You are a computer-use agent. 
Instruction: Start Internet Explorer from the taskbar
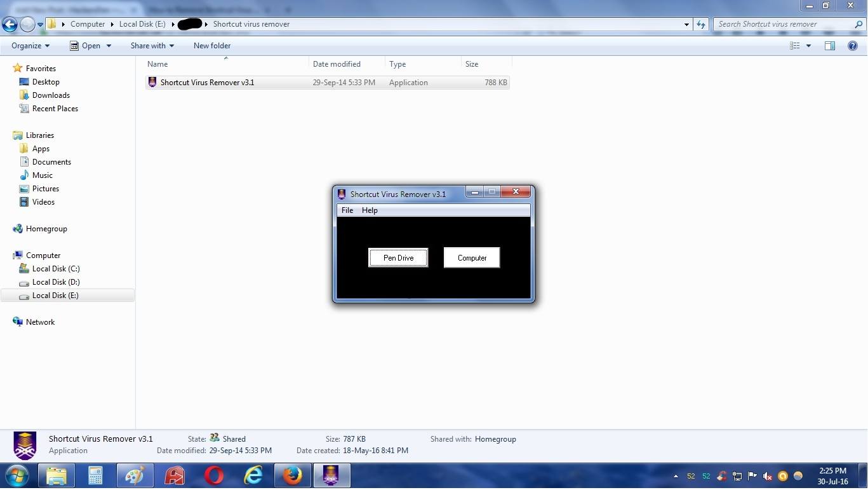(x=253, y=475)
